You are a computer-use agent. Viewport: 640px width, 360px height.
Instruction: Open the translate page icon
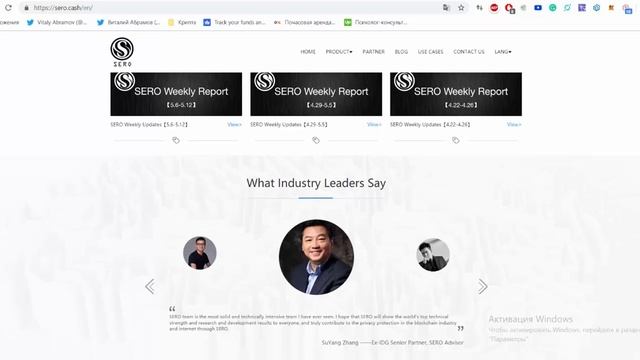(446, 8)
